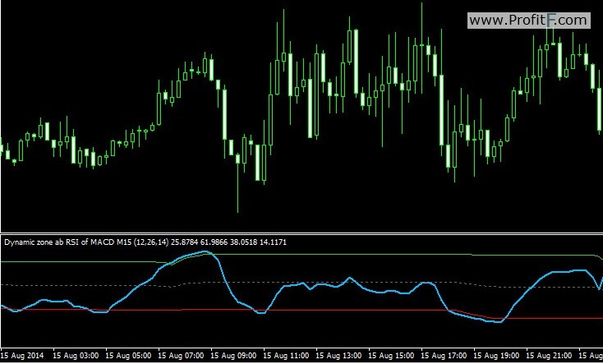This screenshot has width=603, height=364.
Task: Click the '15 Aug 03:00' time axis label
Action: [76, 355]
